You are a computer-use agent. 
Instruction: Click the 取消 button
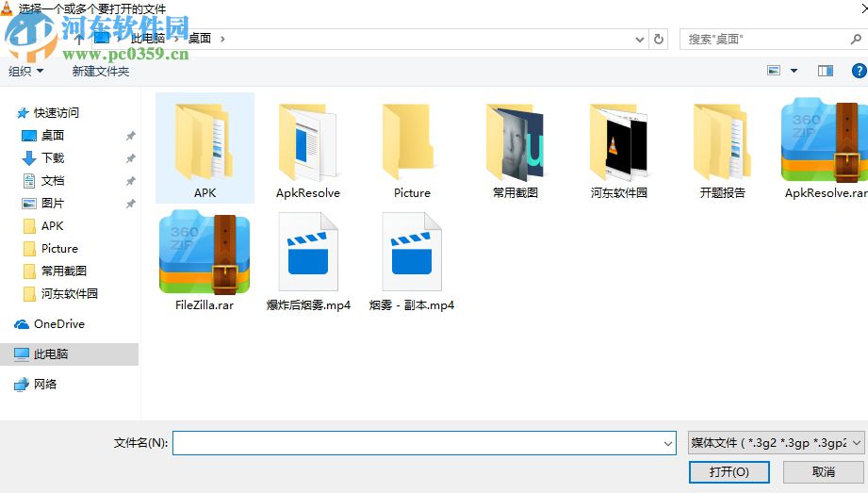[824, 472]
